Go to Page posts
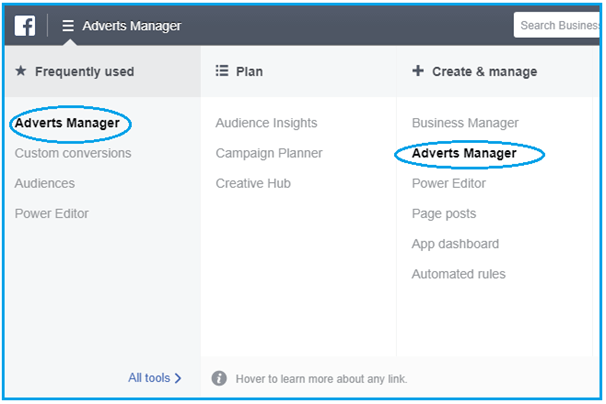The width and height of the screenshot is (606, 404). pyautogui.click(x=444, y=214)
